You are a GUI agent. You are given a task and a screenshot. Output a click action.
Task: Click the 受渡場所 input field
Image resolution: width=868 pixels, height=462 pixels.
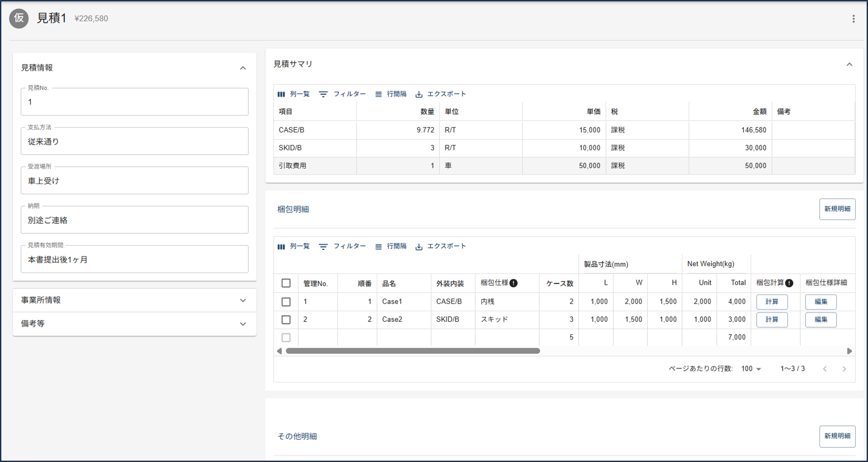pyautogui.click(x=134, y=181)
